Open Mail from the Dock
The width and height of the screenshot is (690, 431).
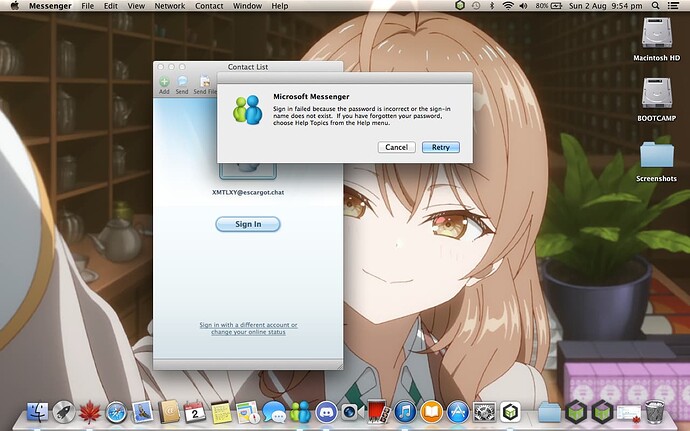coord(142,413)
